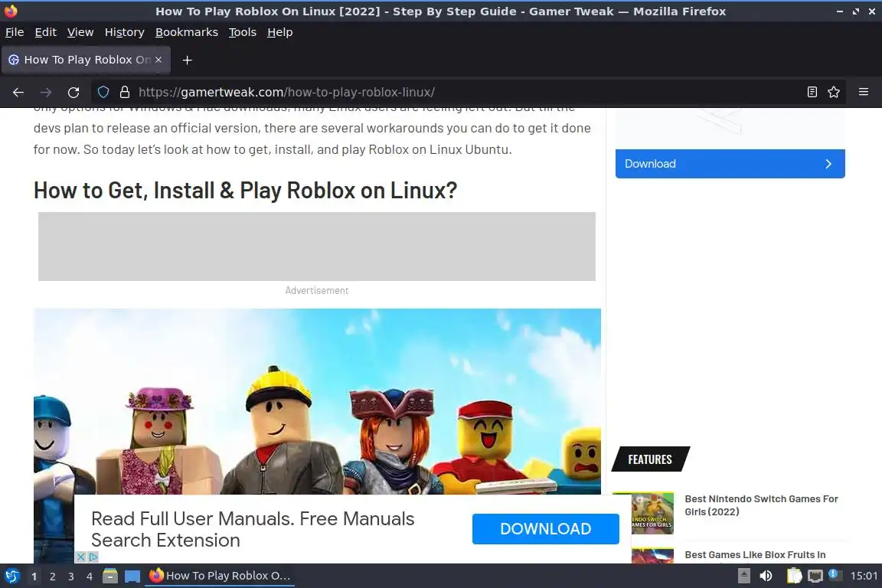Click the AdChoices triangle icon
This screenshot has height=588, width=882.
coord(93,557)
